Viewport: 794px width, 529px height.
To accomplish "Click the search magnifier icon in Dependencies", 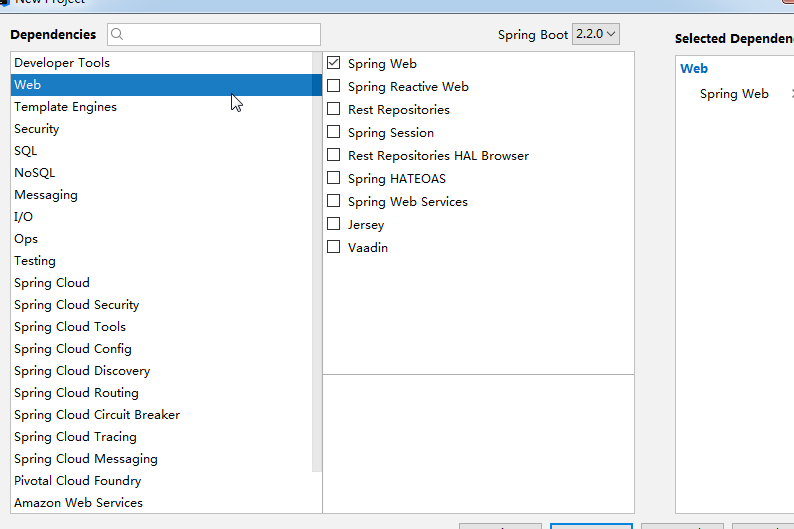I will click(117, 34).
